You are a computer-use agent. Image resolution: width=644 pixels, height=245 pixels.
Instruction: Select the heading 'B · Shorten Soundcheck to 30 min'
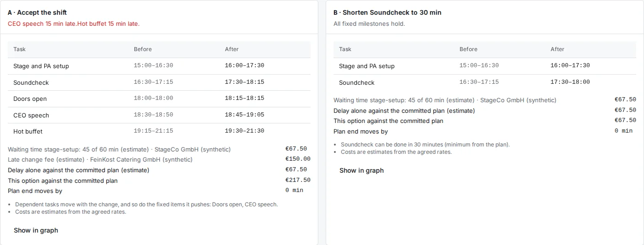(x=387, y=12)
